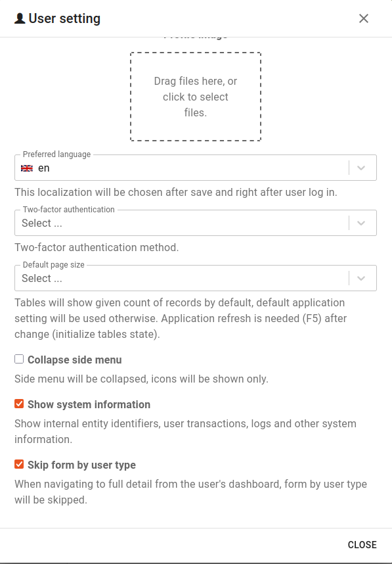Click the 'Collapse side menu' label text
The width and height of the screenshot is (392, 564).
(x=75, y=360)
